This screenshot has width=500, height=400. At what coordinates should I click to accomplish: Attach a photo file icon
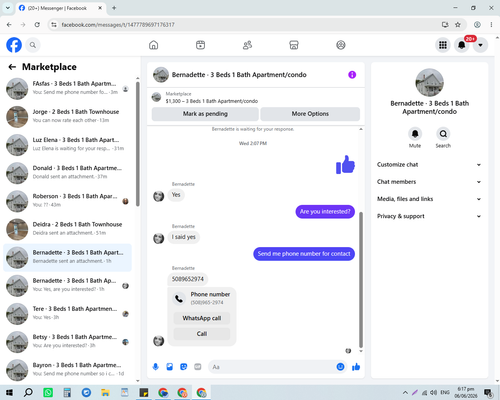click(170, 367)
